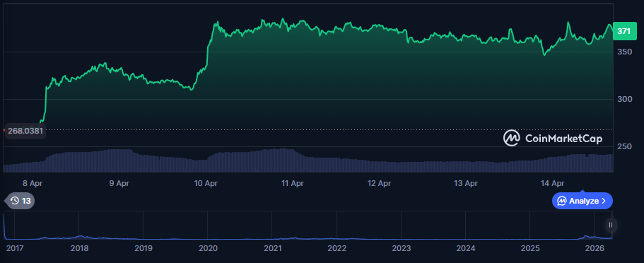Click the 8 Apr date label

[x=33, y=184]
